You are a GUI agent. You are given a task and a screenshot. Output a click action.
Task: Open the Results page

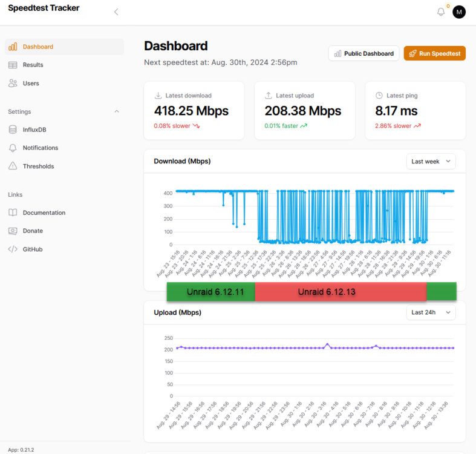point(64,65)
